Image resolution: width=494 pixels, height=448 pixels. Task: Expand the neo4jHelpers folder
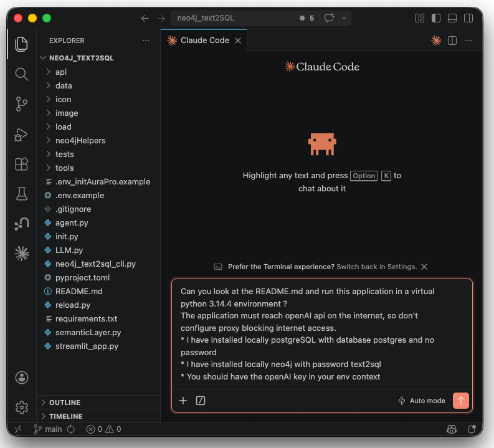coord(98,141)
